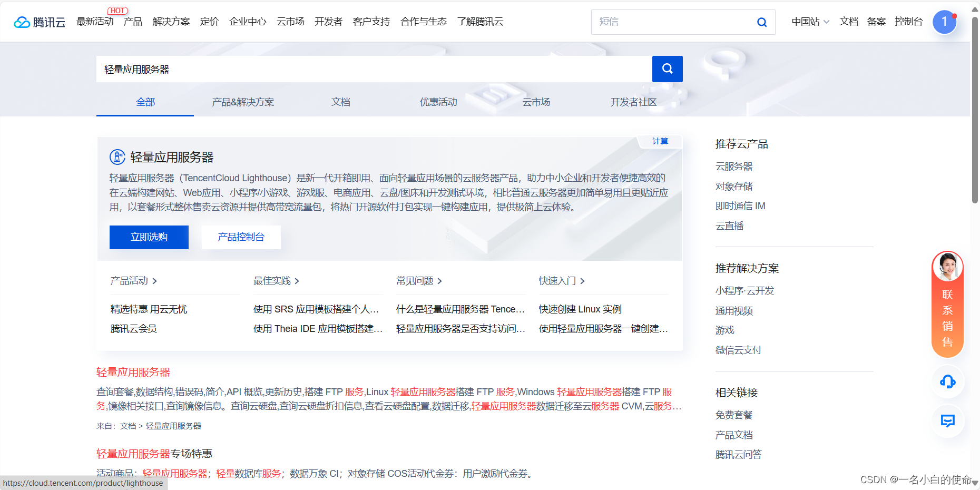Click the 轻量应用服务器 search query field
The height and width of the screenshot is (490, 980).
(x=374, y=69)
